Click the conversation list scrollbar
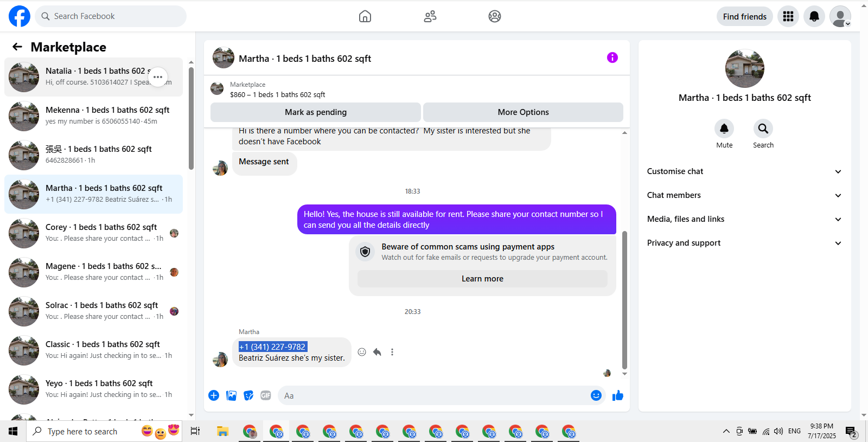 (x=191, y=118)
